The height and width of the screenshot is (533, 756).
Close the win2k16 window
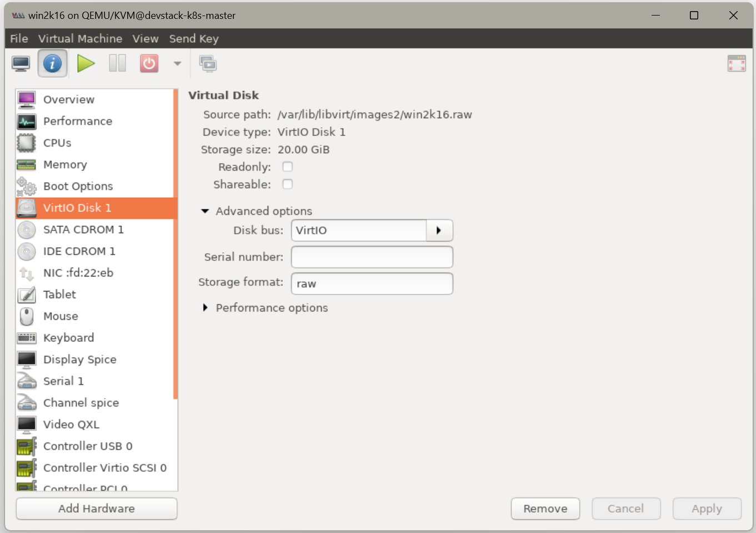pyautogui.click(x=734, y=16)
